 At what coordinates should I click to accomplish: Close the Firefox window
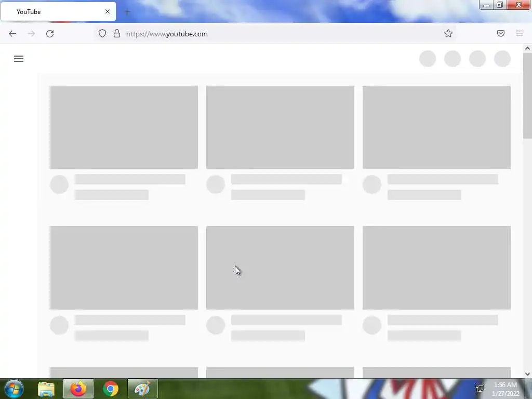point(519,5)
